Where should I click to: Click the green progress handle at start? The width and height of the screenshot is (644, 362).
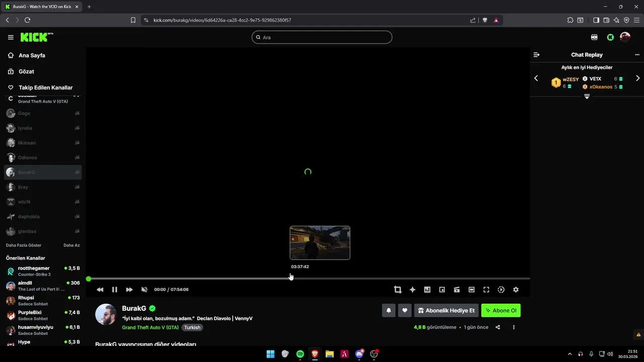click(89, 279)
